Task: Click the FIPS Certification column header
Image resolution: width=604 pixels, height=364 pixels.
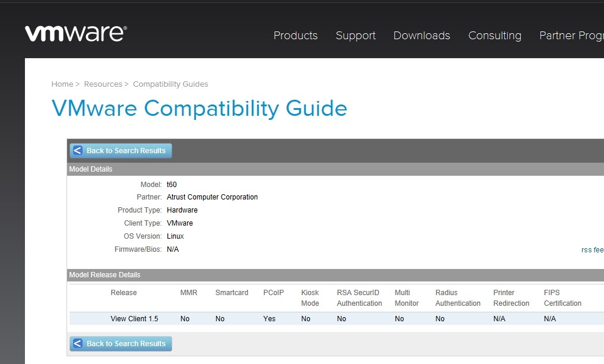Action: point(562,297)
